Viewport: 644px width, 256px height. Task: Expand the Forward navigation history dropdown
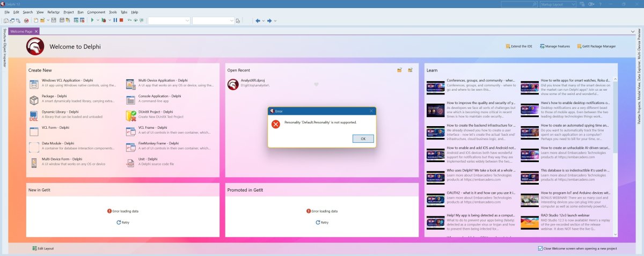click(x=275, y=20)
